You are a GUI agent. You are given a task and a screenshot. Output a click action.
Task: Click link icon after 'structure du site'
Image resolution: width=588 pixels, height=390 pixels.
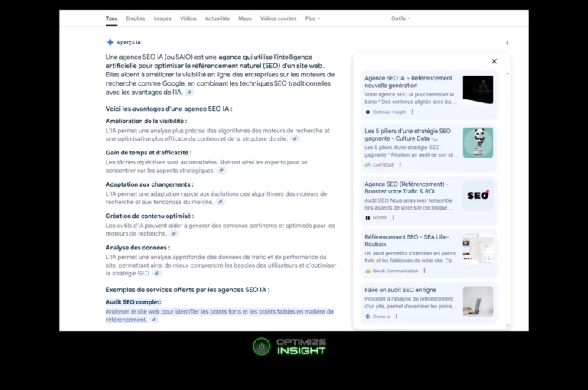(x=295, y=138)
